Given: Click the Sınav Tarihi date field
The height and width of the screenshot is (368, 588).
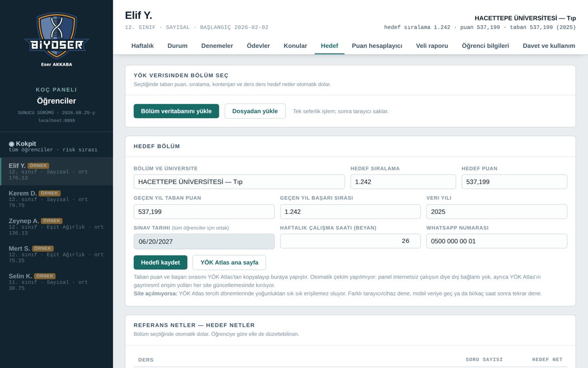Looking at the screenshot, I should click(x=204, y=241).
